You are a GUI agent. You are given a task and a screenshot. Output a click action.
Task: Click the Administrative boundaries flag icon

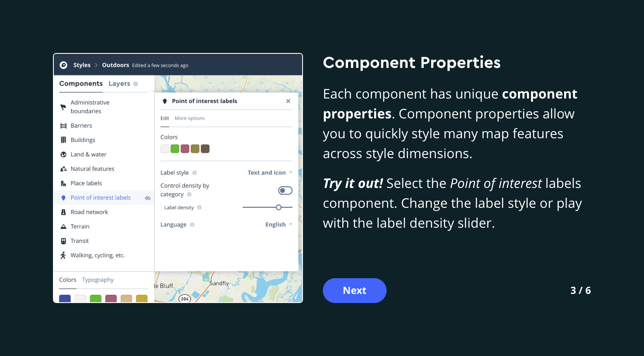pos(63,107)
